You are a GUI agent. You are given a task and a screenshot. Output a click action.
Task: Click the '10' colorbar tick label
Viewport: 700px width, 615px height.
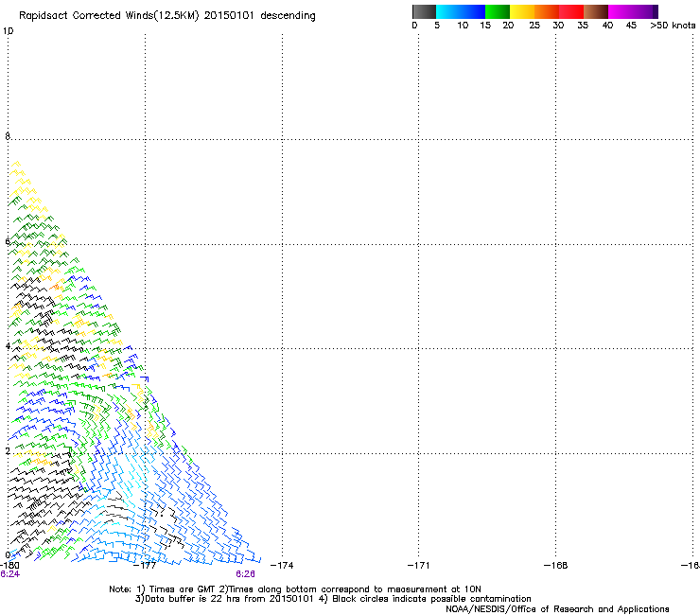coord(463,26)
